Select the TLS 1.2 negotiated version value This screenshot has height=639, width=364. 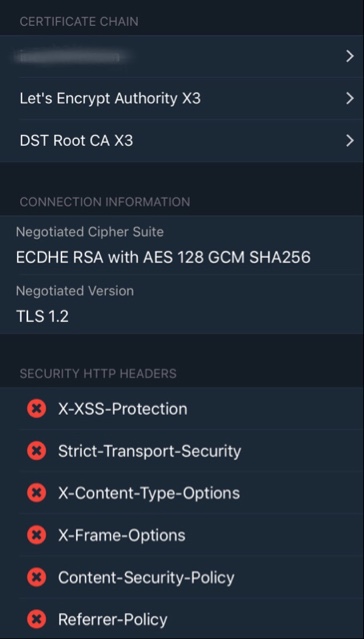pyautogui.click(x=42, y=316)
